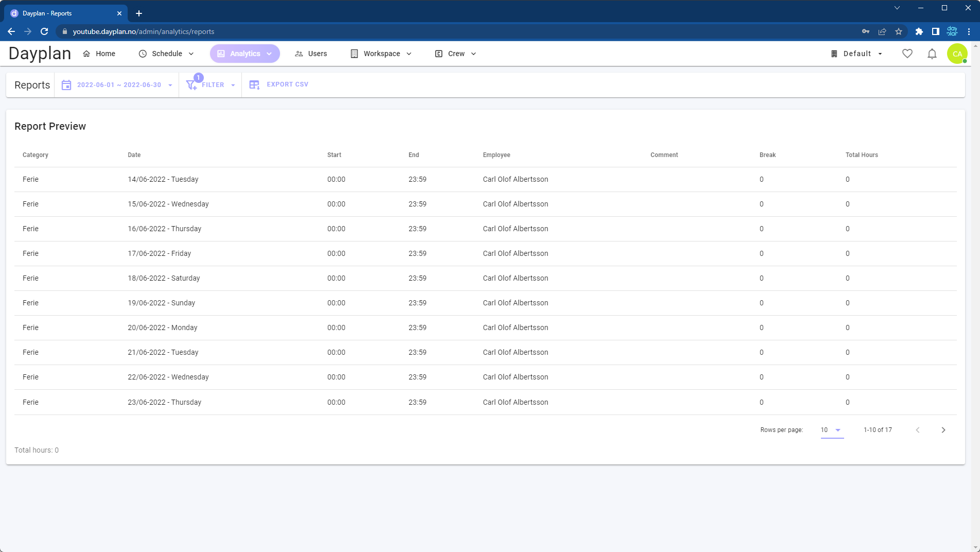
Task: Go to the next page of results
Action: (943, 430)
